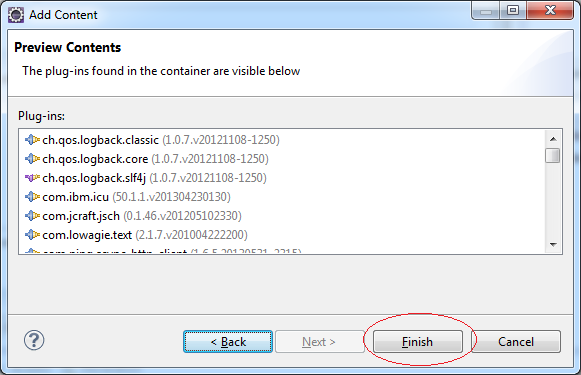
Task: Click the com.lowagie.text plug-in icon
Action: coord(32,235)
